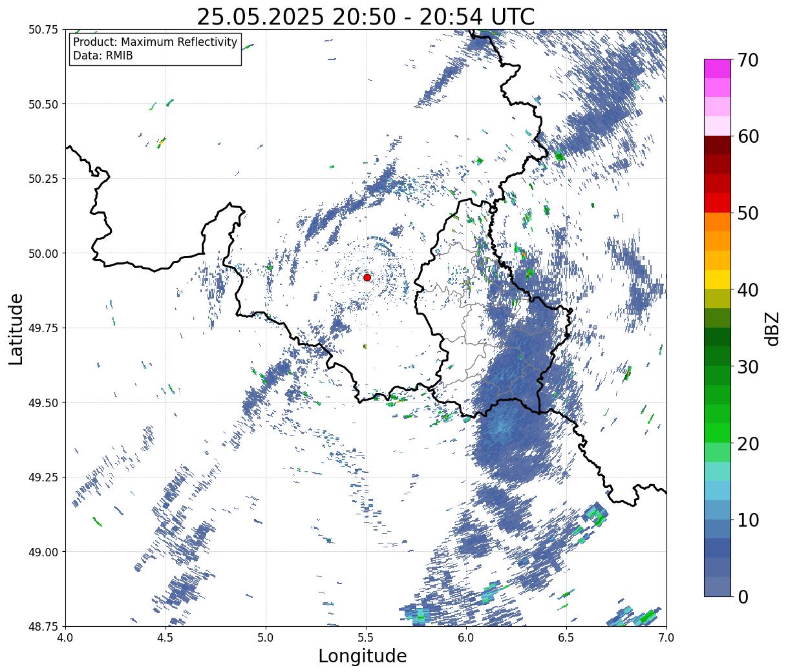
Task: Click the 'dBZ' colorbar label
Action: pyautogui.click(x=772, y=328)
